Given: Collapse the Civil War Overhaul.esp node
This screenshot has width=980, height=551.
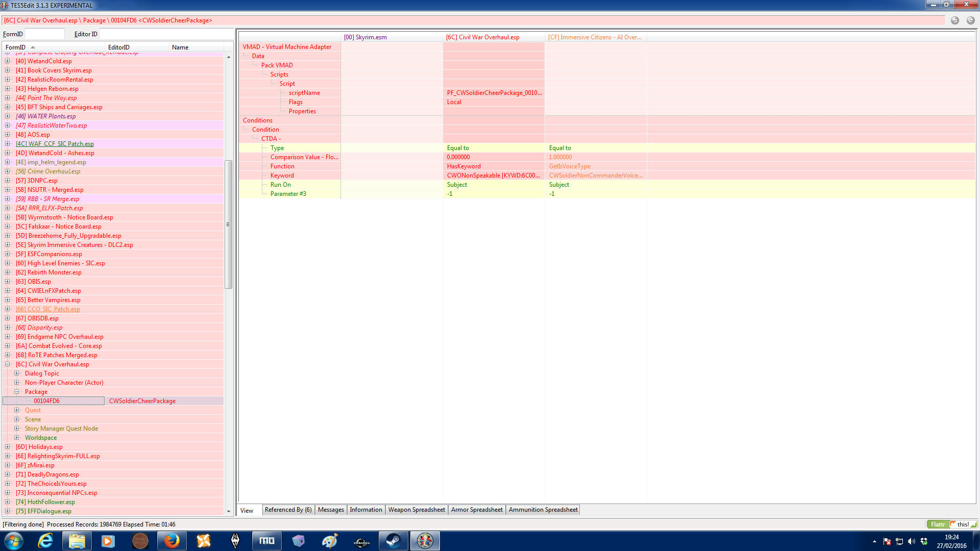Looking at the screenshot, I should coord(8,364).
